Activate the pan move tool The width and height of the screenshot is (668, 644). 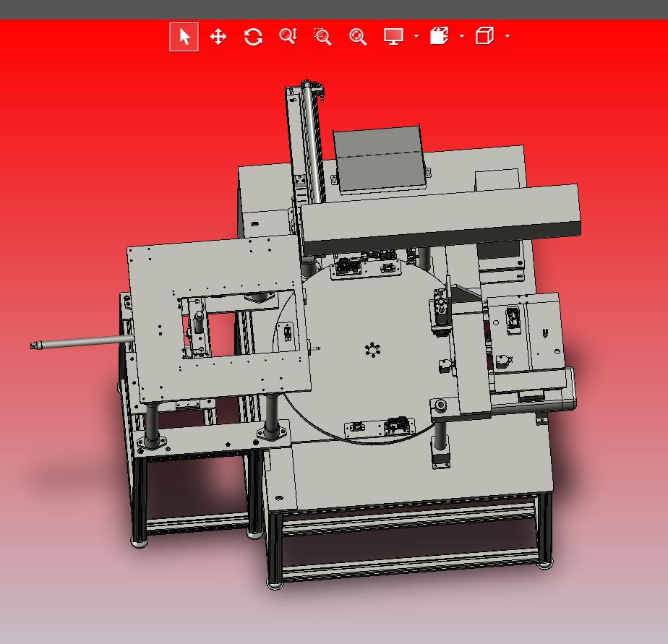218,37
